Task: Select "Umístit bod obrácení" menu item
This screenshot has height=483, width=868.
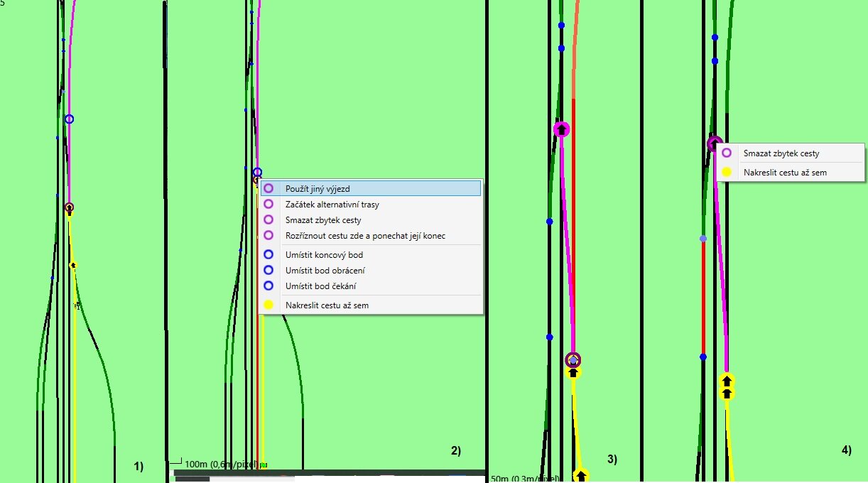Action: tap(325, 271)
